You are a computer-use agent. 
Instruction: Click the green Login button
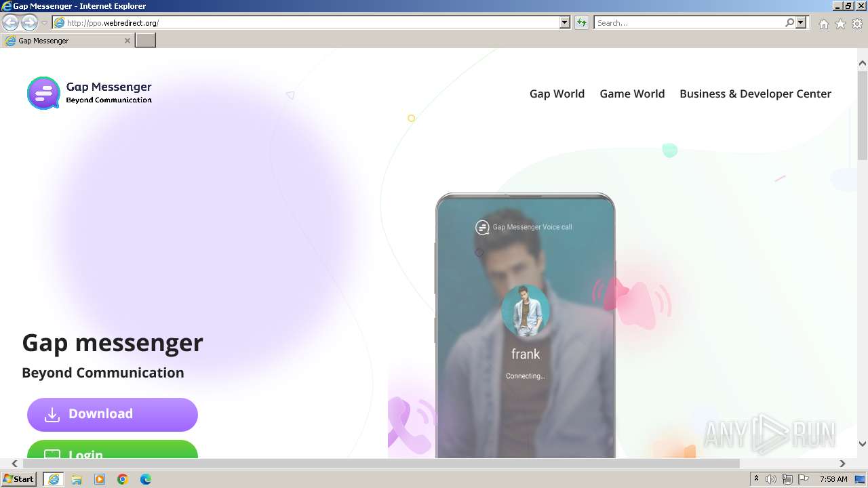coord(113,449)
